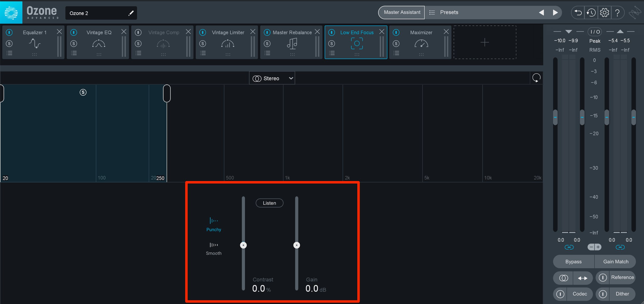Screen dimensions: 644x304
Task: Solo the Equalizer 1 module
Action: coord(9,44)
